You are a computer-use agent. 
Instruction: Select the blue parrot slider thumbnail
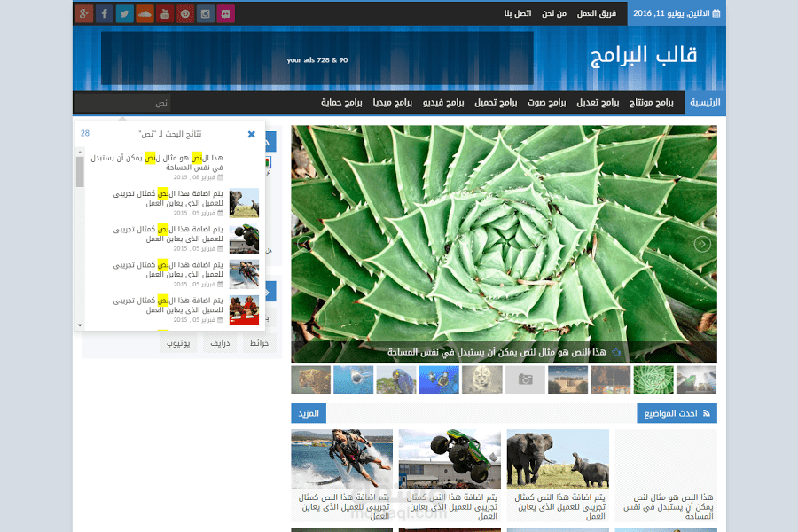[396, 379]
